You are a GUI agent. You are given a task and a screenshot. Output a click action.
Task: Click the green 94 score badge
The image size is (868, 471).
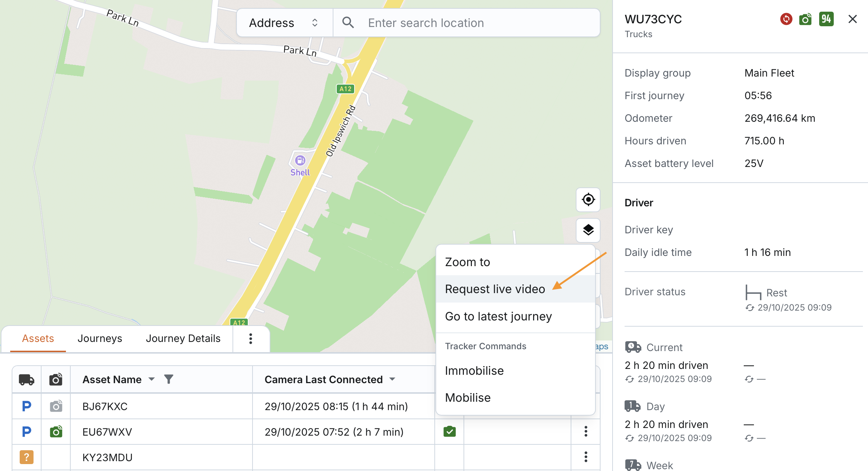(826, 19)
